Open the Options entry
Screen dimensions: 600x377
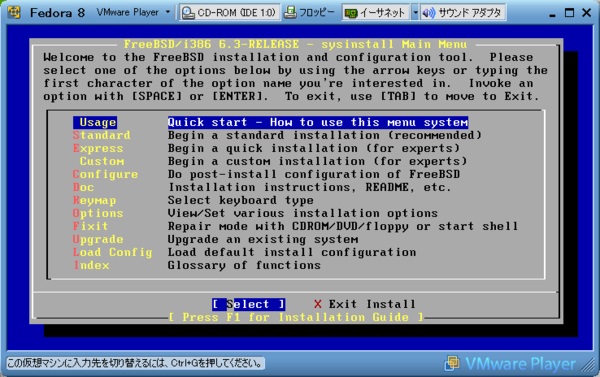tap(98, 213)
